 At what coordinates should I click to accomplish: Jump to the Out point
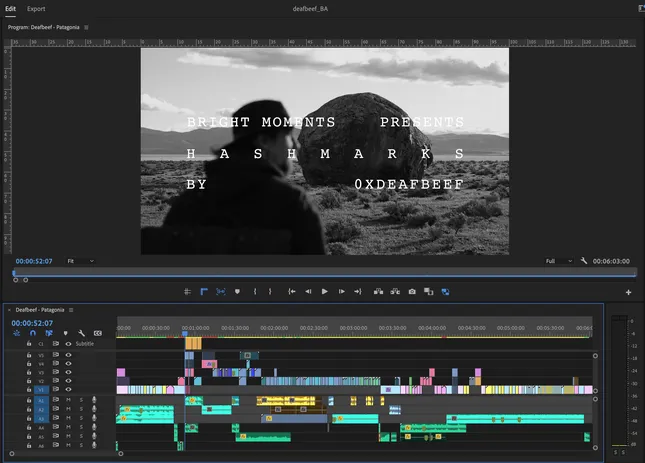tap(358, 292)
